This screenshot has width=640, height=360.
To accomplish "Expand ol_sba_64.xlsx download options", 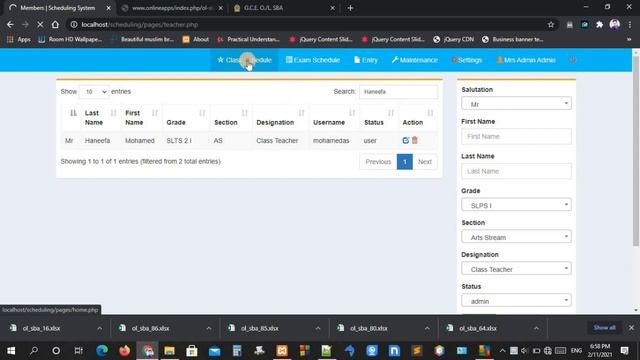I will [536, 328].
